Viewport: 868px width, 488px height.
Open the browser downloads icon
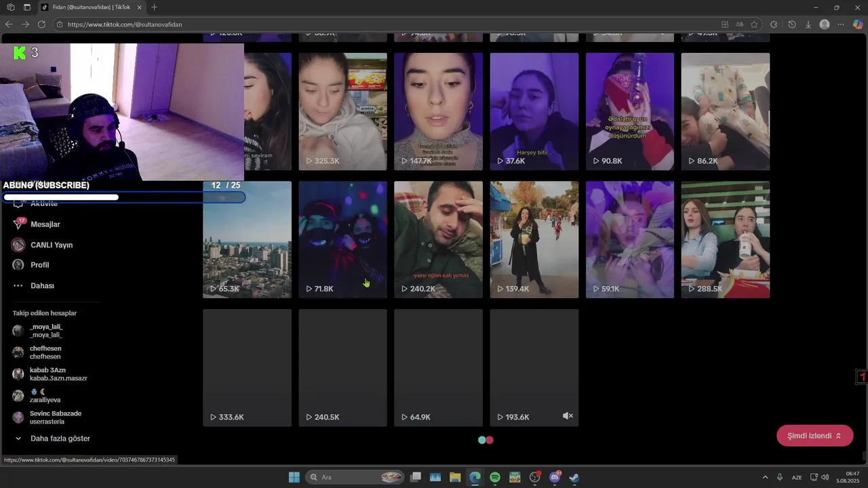(x=808, y=24)
